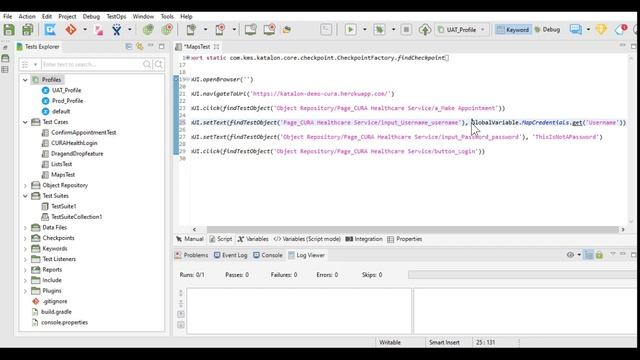Image resolution: width=640 pixels, height=360 pixels.
Task: Switch to the Variables (Script mode) tab
Action: [x=307, y=239]
